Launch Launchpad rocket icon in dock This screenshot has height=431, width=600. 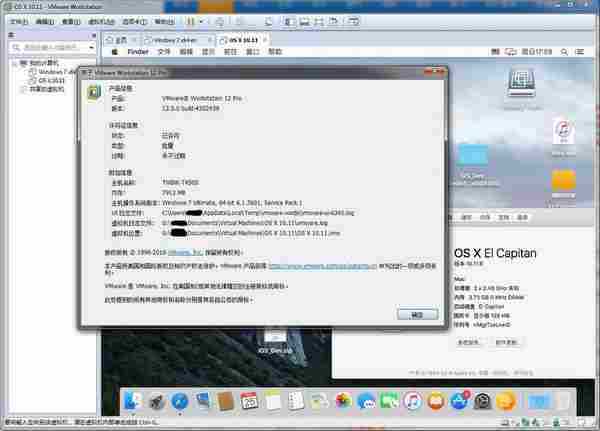tap(157, 402)
